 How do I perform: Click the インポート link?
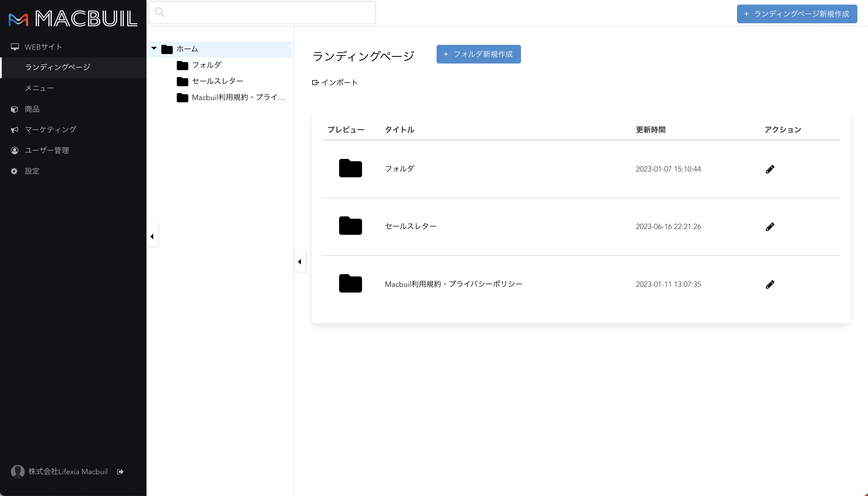tap(335, 82)
